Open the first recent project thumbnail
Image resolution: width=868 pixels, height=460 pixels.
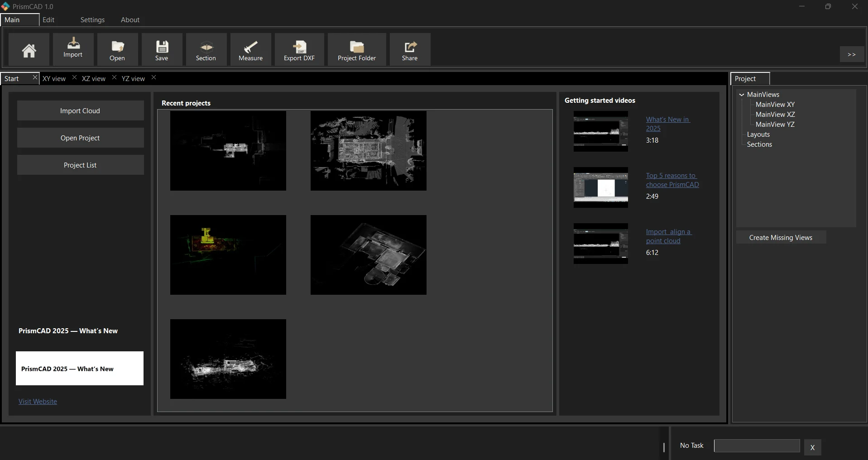(228, 151)
